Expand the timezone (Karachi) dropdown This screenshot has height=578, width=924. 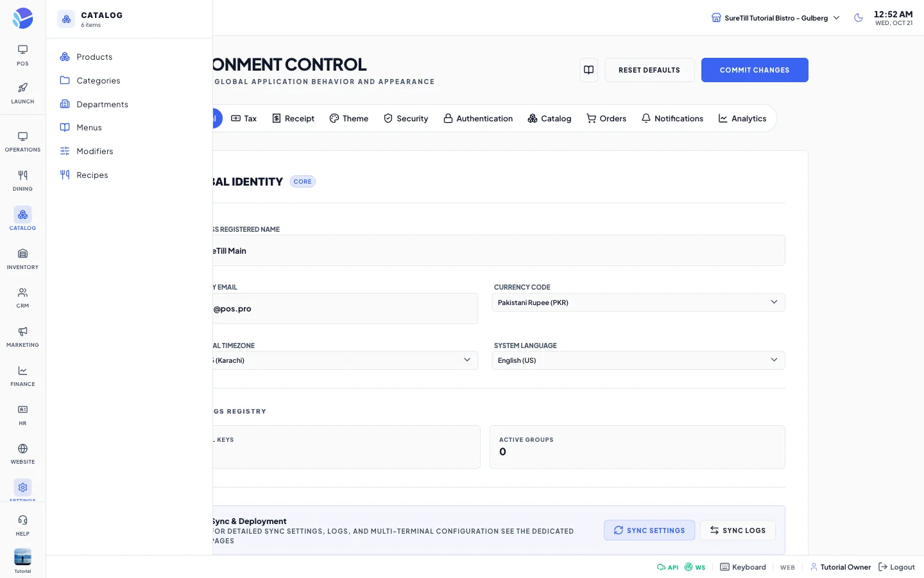[x=345, y=360]
